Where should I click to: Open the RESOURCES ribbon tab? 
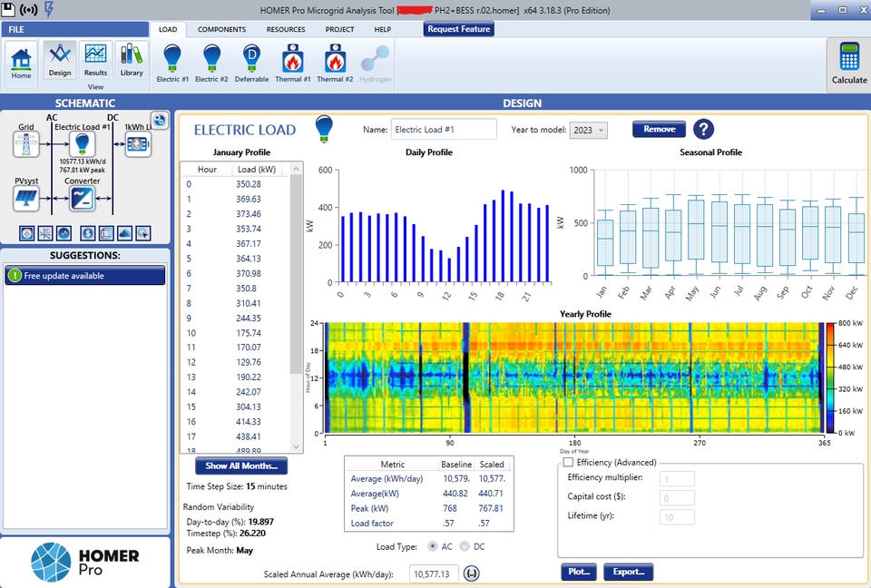pos(286,29)
